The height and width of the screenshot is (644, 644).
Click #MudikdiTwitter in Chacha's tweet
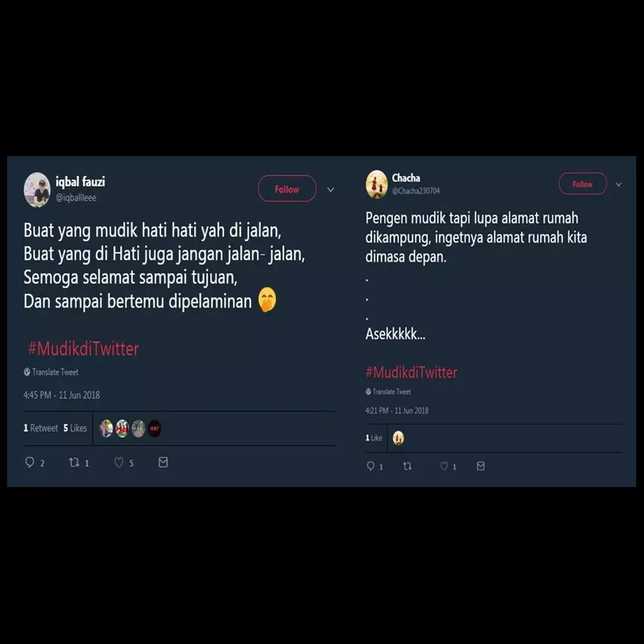411,372
